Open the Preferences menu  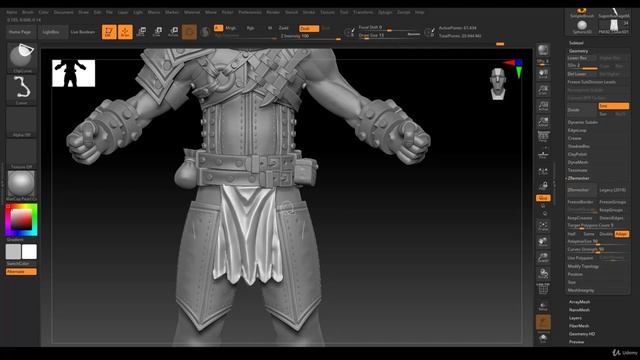point(250,12)
